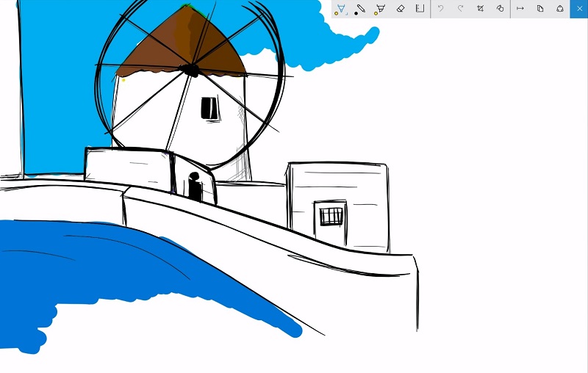Screen dimensions: 588x373
Task: Close the sketchpad with the X button
Action: tap(579, 9)
